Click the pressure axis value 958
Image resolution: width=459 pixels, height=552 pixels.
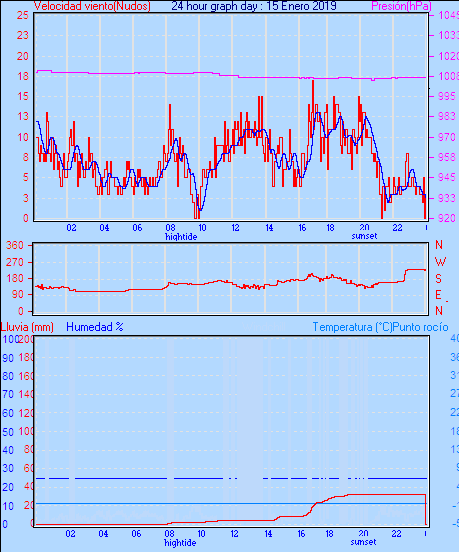click(x=448, y=157)
